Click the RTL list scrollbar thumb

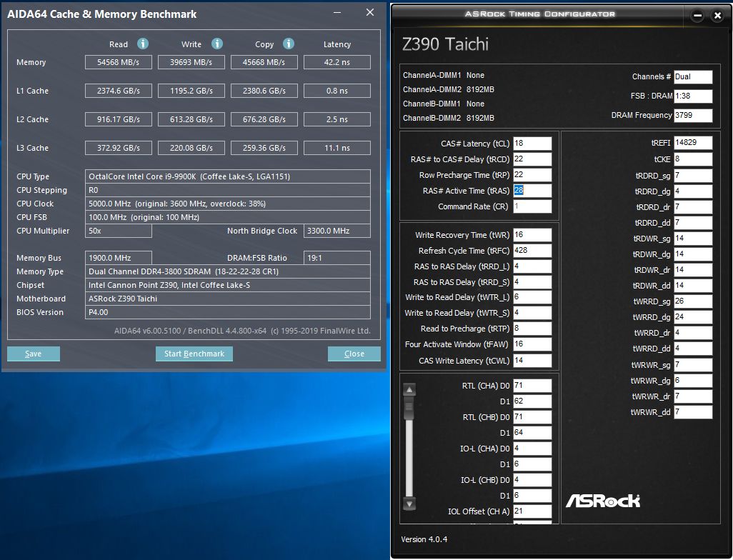click(x=409, y=407)
